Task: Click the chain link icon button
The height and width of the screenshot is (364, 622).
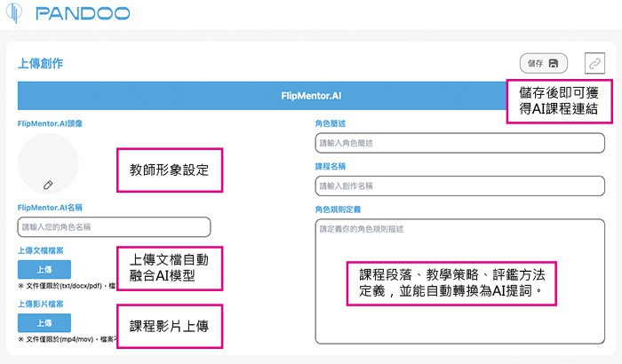Action: pos(594,63)
